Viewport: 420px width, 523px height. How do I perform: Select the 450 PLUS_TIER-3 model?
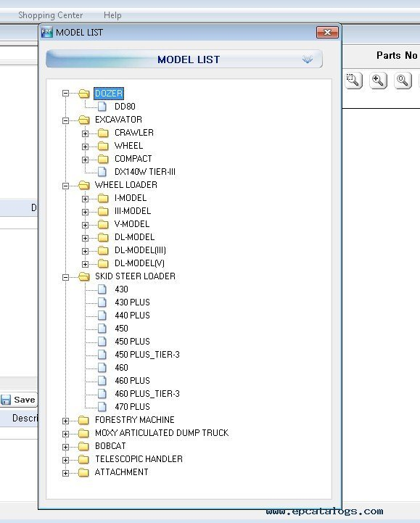147,355
